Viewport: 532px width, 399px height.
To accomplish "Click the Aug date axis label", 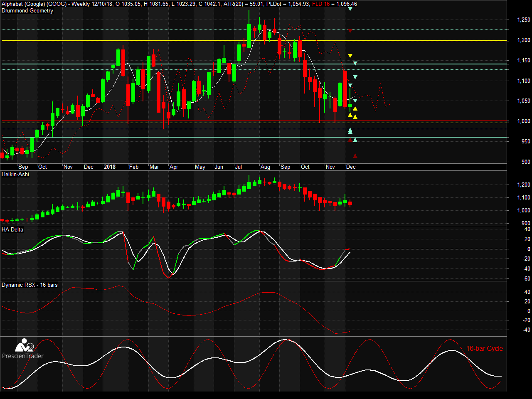I will (x=265, y=167).
